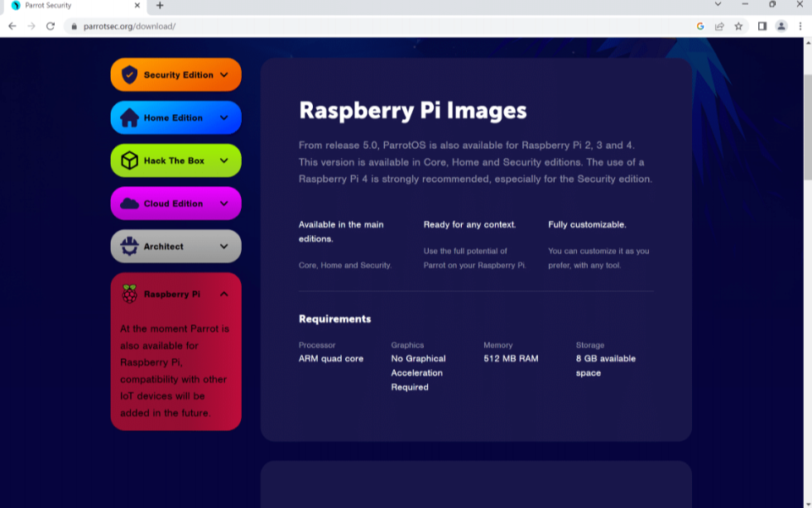The image size is (812, 508).
Task: Click the Security Edition shield icon
Action: 129,74
